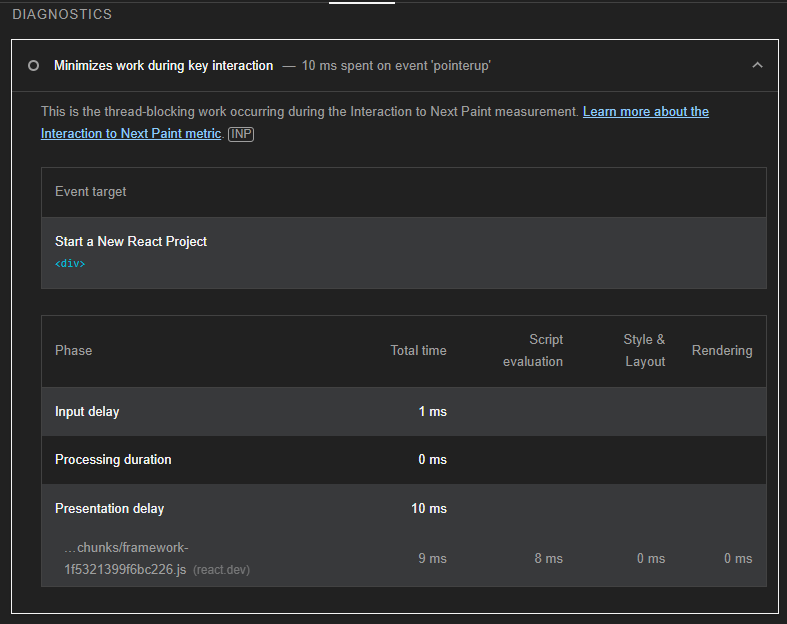This screenshot has height=624, width=787.
Task: Click the (react.dev) origin label
Action: [221, 570]
